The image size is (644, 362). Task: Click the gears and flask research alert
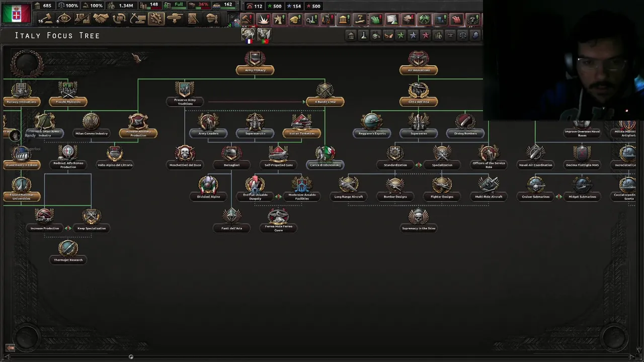pyautogui.click(x=311, y=20)
